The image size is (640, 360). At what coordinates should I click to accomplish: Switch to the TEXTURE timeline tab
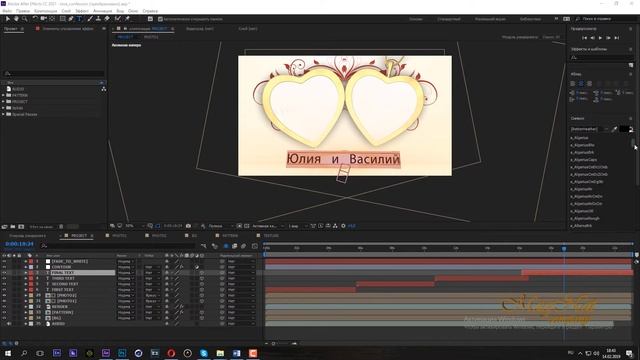pyautogui.click(x=271, y=236)
